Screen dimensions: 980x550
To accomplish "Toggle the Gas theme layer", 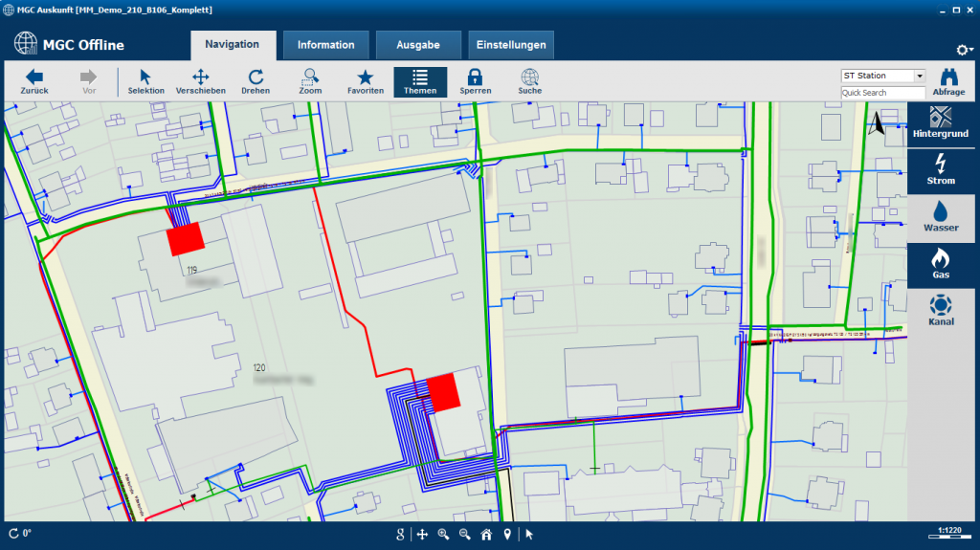I will pos(941,265).
